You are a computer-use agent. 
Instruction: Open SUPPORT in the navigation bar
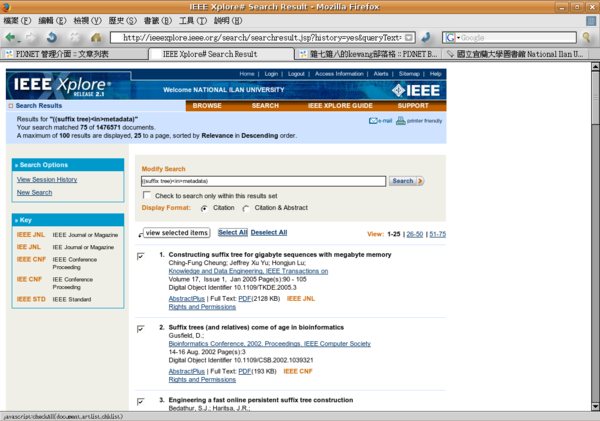pos(413,106)
